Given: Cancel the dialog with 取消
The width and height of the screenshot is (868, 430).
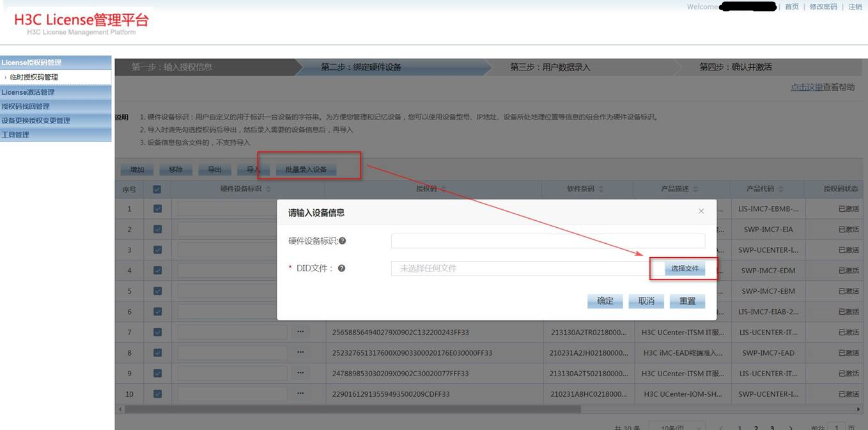Looking at the screenshot, I should click(646, 301).
